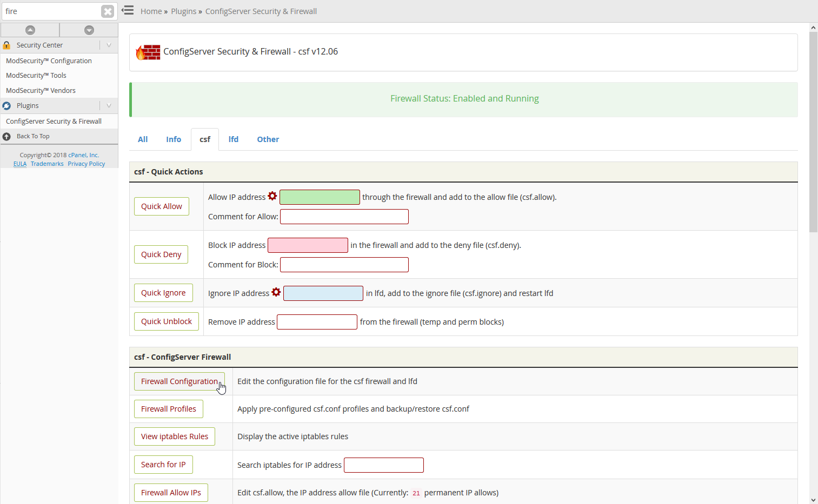The width and height of the screenshot is (818, 504).
Task: Click the ConfigServer firewall brick logo
Action: pyautogui.click(x=148, y=52)
